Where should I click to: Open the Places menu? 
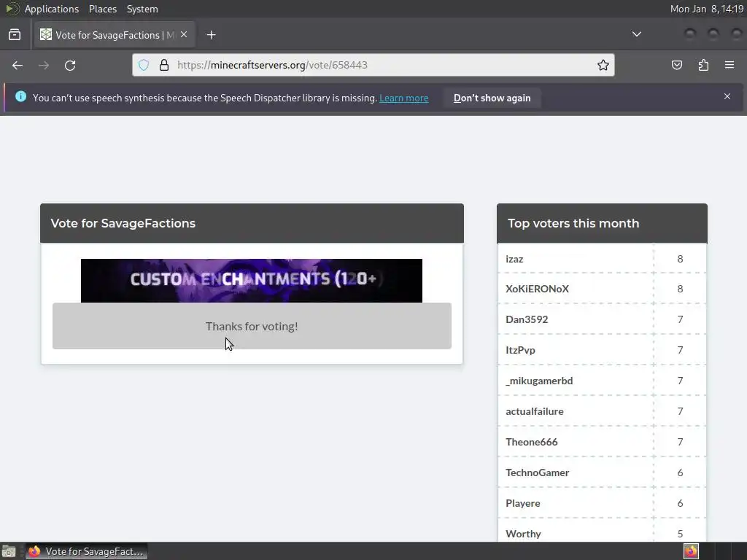(x=102, y=9)
